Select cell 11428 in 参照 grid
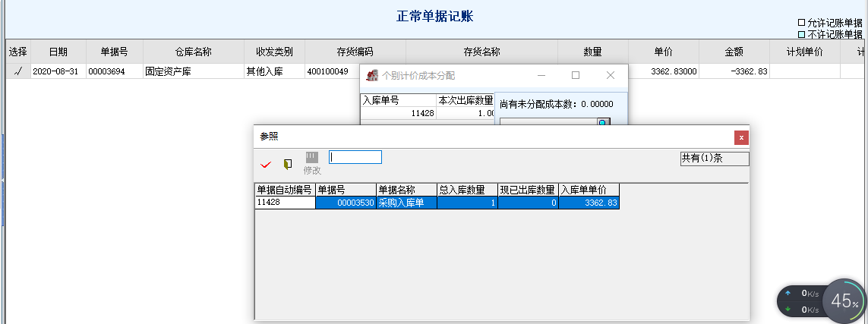 pos(285,203)
